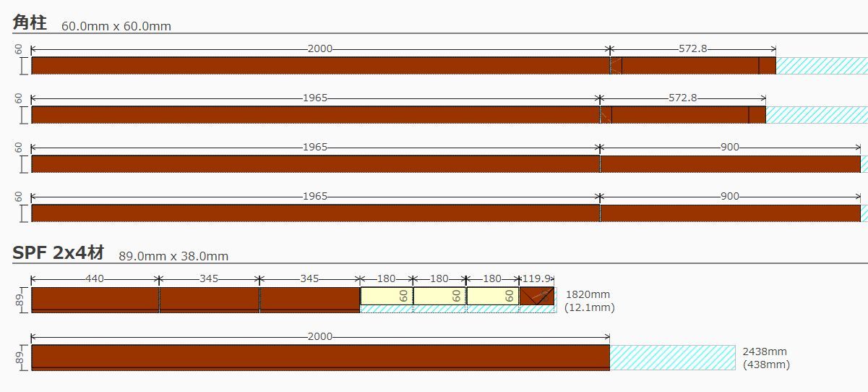Select the second 345mm brown 2x4 piece
The image size is (868, 392).
pyautogui.click(x=309, y=299)
